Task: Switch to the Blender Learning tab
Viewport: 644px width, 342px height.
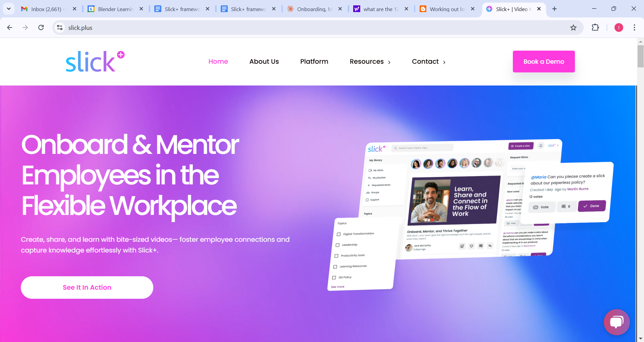Action: pyautogui.click(x=115, y=9)
